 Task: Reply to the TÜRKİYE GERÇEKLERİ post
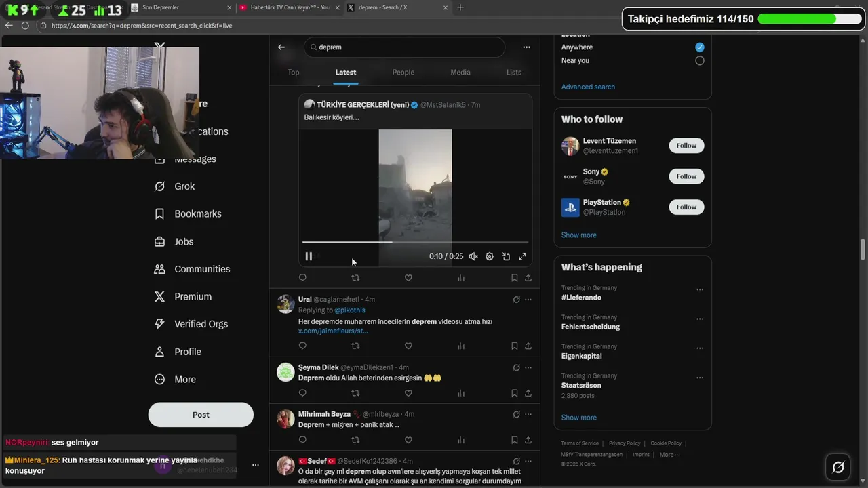302,278
